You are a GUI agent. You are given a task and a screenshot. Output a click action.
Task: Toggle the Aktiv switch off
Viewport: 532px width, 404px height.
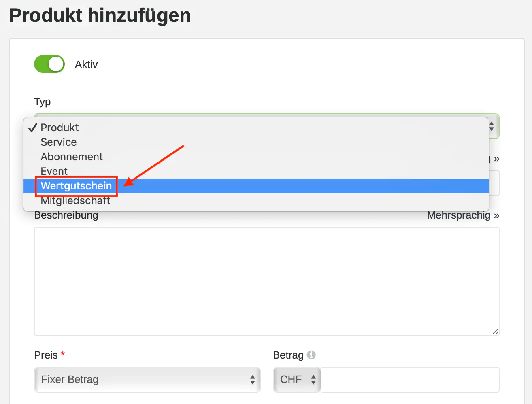point(49,64)
